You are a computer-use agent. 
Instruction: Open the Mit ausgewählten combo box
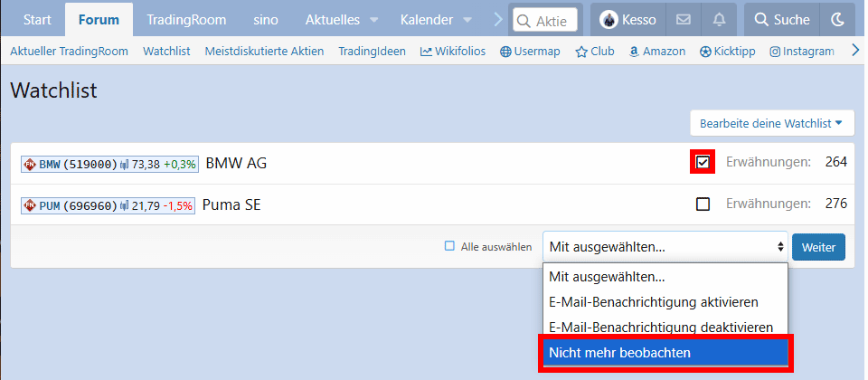tap(665, 246)
